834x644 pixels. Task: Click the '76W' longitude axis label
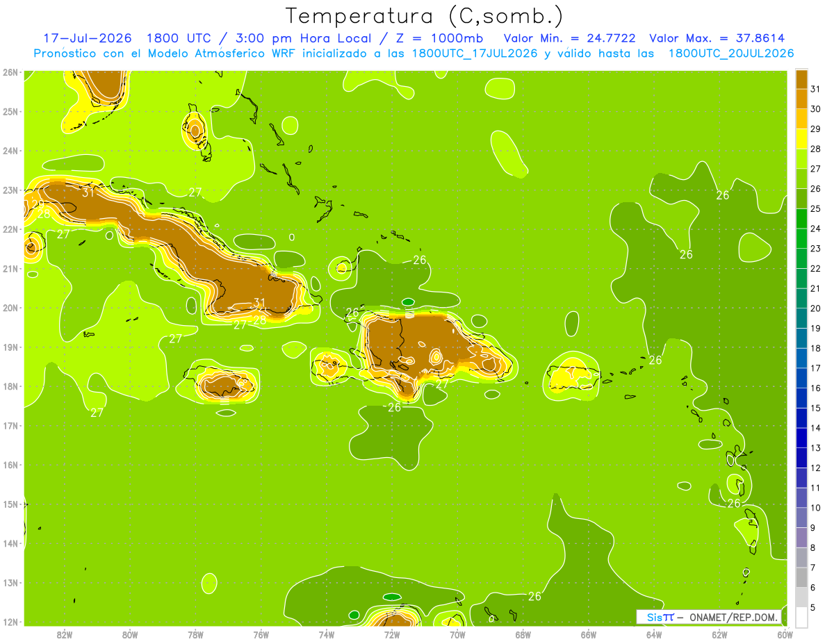tap(261, 634)
